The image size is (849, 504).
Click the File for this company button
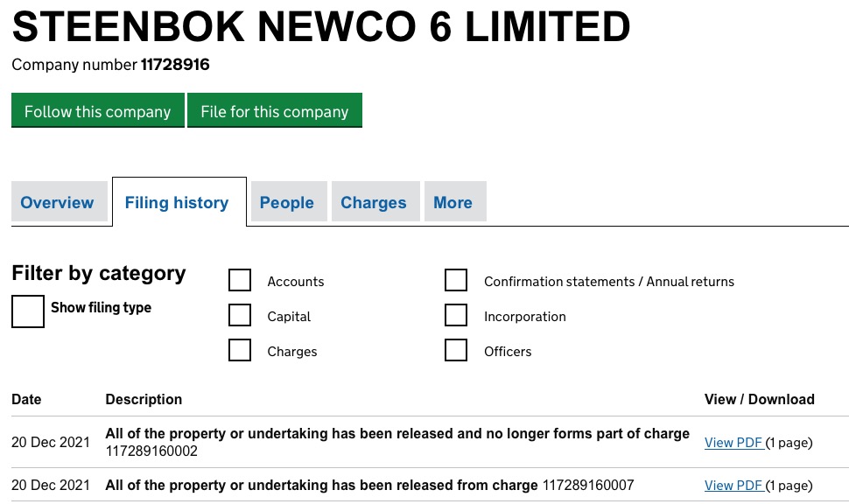274,111
